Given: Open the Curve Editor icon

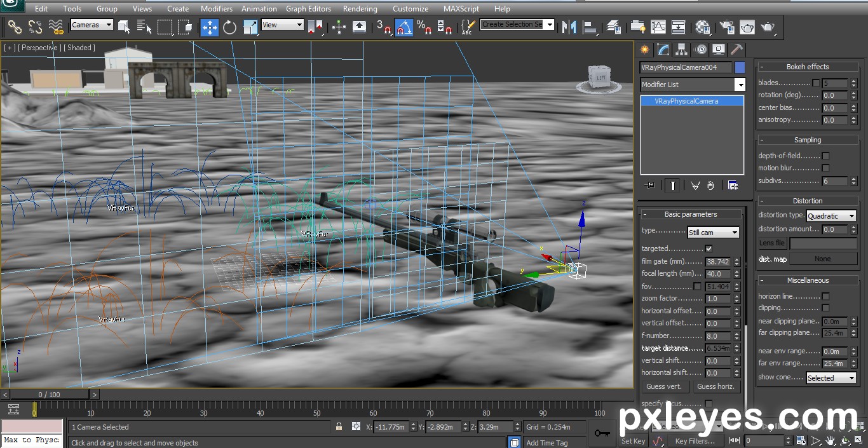Looking at the screenshot, I should [x=658, y=27].
